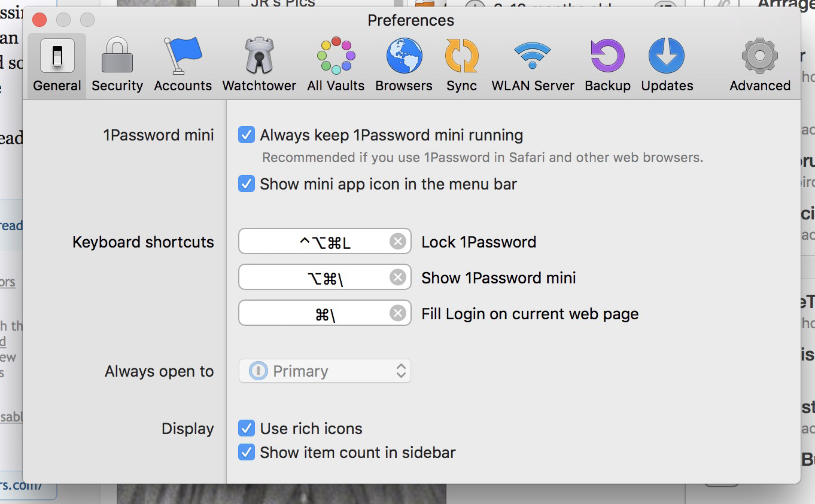This screenshot has width=815, height=504.
Task: Clear the Fill Login shortcut
Action: click(397, 313)
